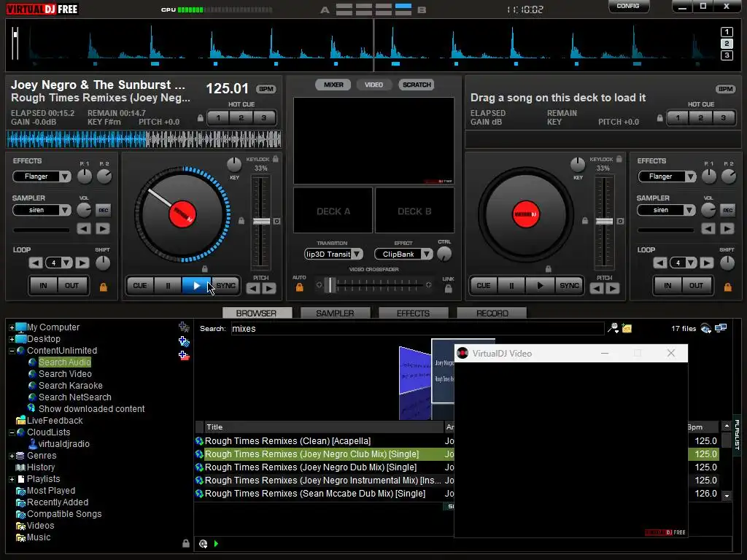This screenshot has width=747, height=560.
Task: Toggle the left deck hot cue lock
Action: click(200, 117)
